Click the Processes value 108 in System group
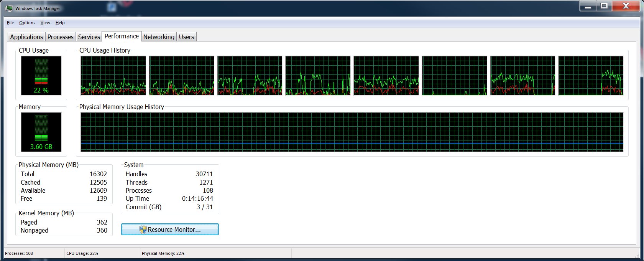Viewport: 644px width, 261px height. pos(208,190)
